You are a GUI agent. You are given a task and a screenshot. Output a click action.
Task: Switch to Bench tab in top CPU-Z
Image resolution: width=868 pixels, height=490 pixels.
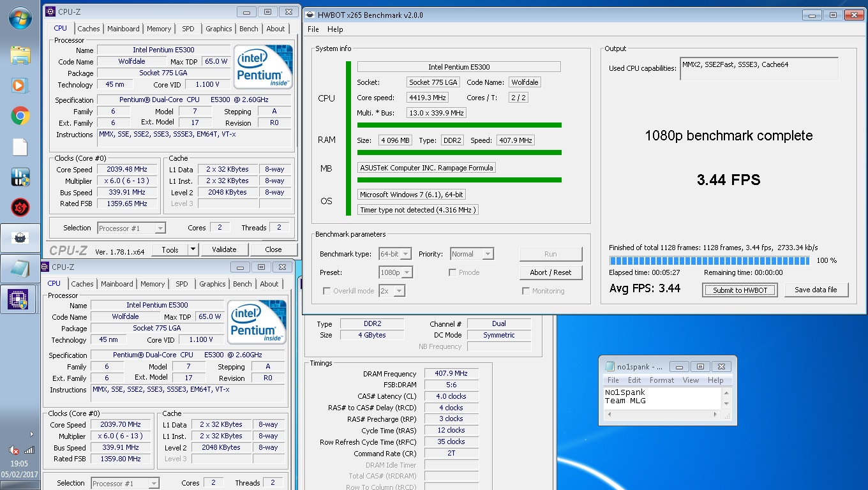(x=249, y=29)
